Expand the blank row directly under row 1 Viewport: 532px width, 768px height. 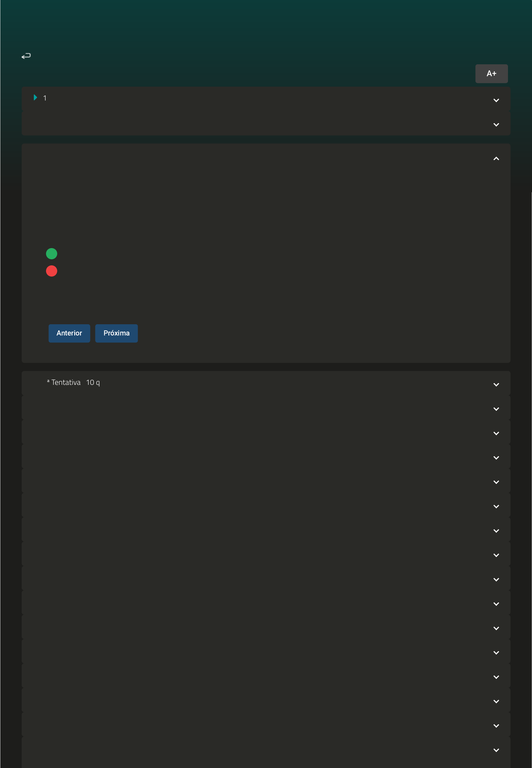(x=496, y=125)
